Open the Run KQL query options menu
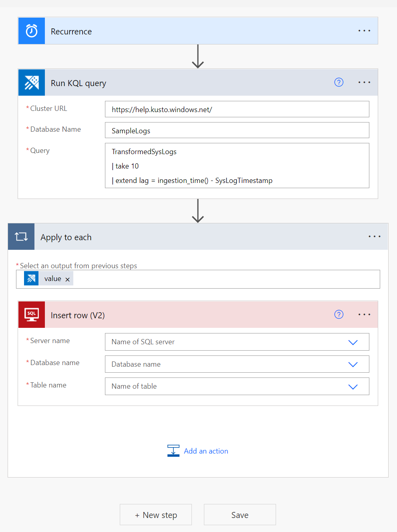397x532 pixels. pyautogui.click(x=364, y=82)
